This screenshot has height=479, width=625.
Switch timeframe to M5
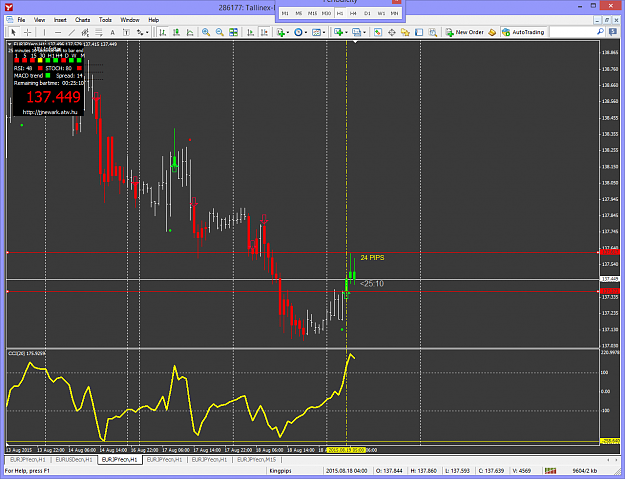299,13
